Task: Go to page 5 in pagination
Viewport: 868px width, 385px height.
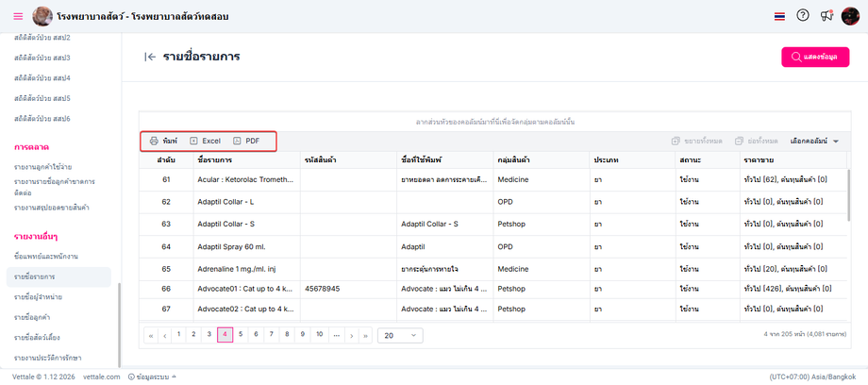Action: 241,334
